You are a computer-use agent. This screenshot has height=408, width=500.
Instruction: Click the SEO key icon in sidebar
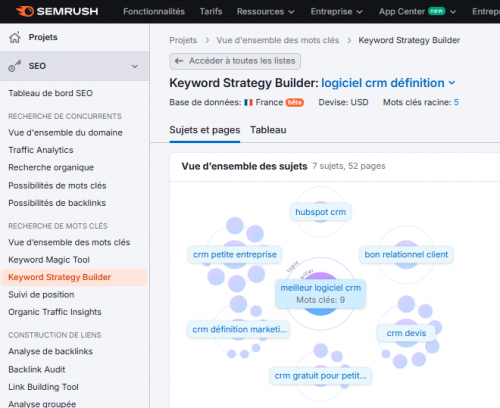[x=15, y=66]
